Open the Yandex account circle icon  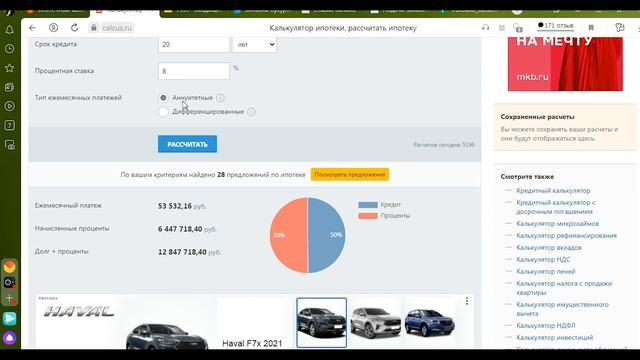point(53,28)
